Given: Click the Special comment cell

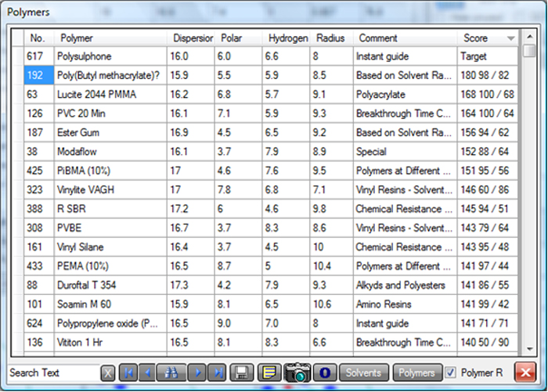Looking at the screenshot, I should pos(405,151).
